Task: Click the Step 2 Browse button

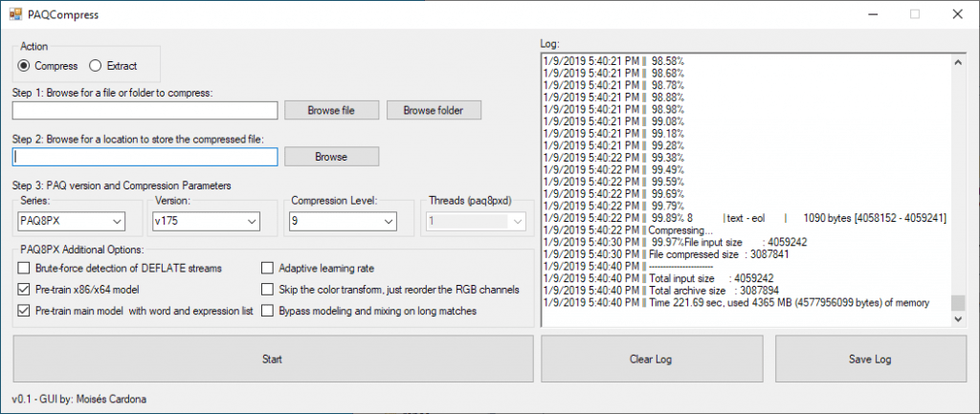Action: [x=331, y=157]
